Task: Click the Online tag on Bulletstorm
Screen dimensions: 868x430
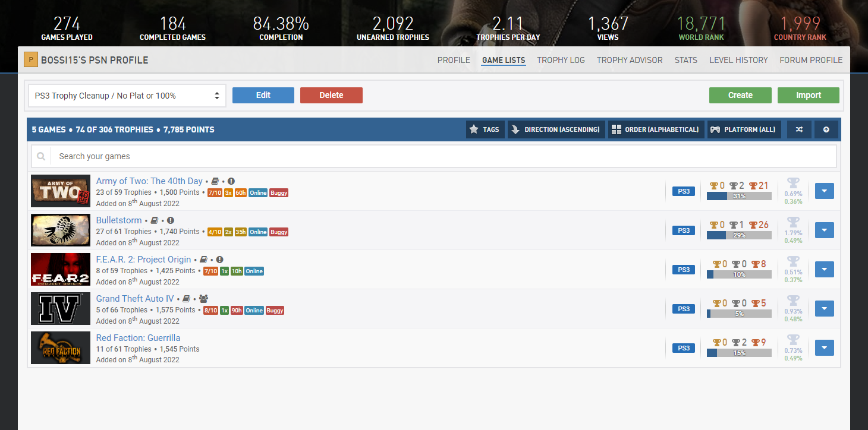Action: pyautogui.click(x=258, y=232)
